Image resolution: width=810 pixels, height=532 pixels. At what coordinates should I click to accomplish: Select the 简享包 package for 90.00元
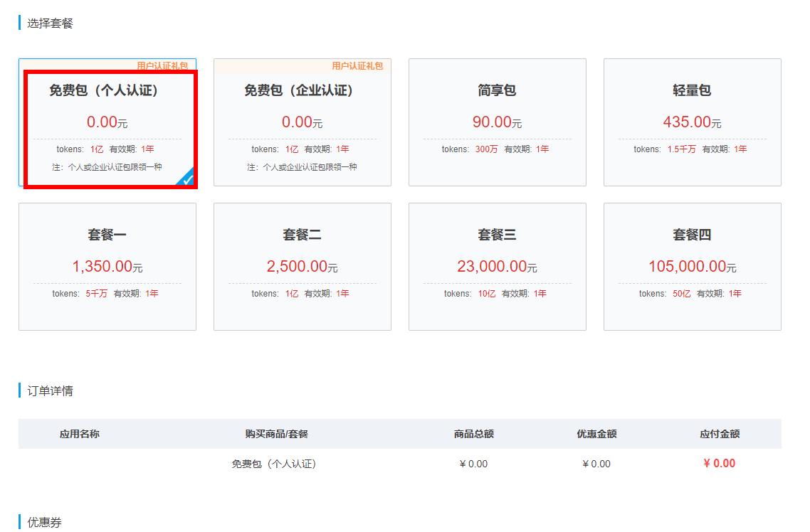click(497, 122)
